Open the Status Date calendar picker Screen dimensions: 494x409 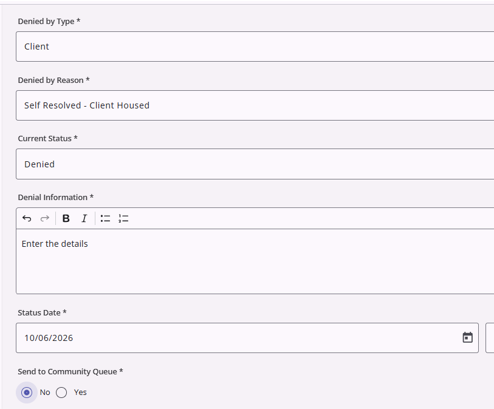click(x=468, y=337)
